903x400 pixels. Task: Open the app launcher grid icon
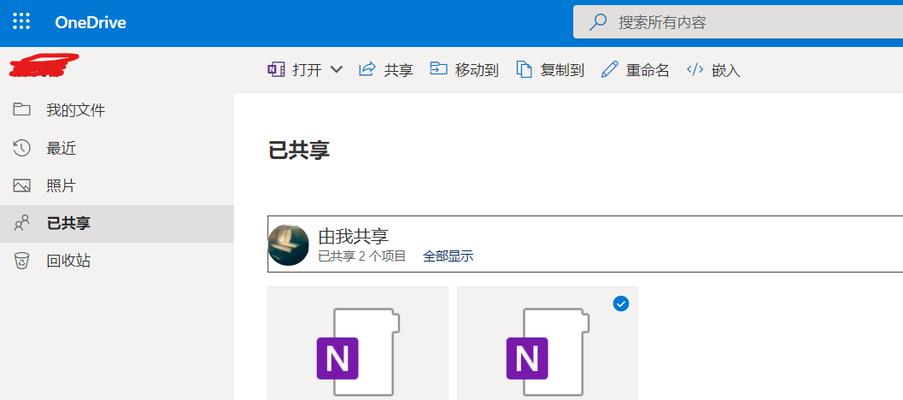21,22
